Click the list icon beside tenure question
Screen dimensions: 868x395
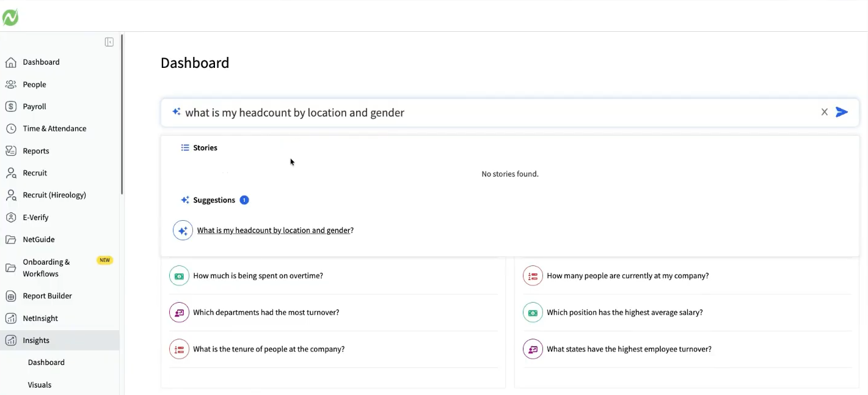179,349
